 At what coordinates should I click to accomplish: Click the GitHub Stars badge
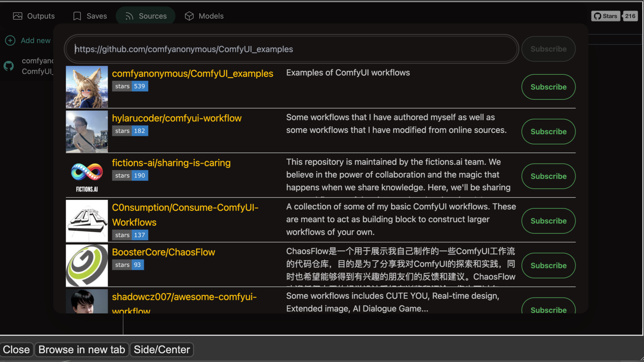[x=605, y=16]
